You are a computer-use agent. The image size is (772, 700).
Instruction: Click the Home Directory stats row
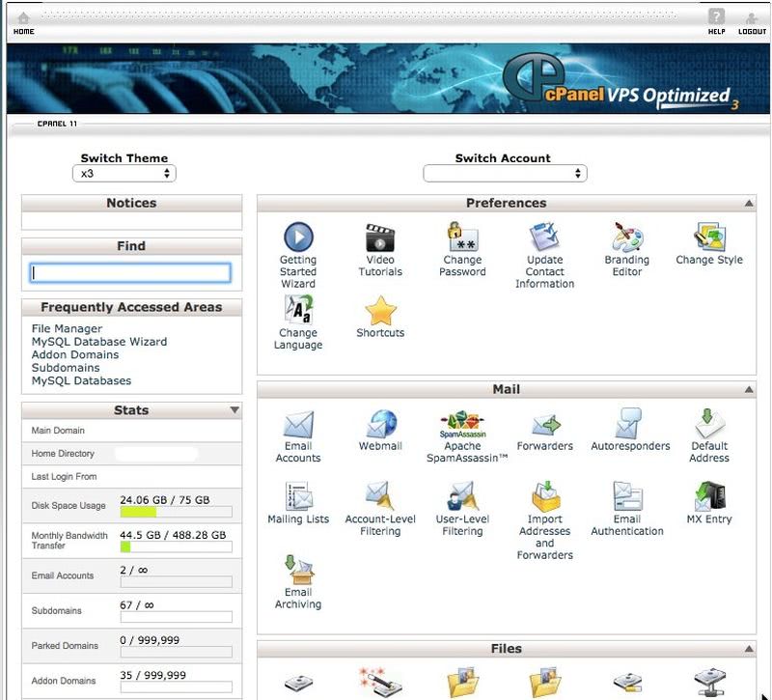click(131, 454)
